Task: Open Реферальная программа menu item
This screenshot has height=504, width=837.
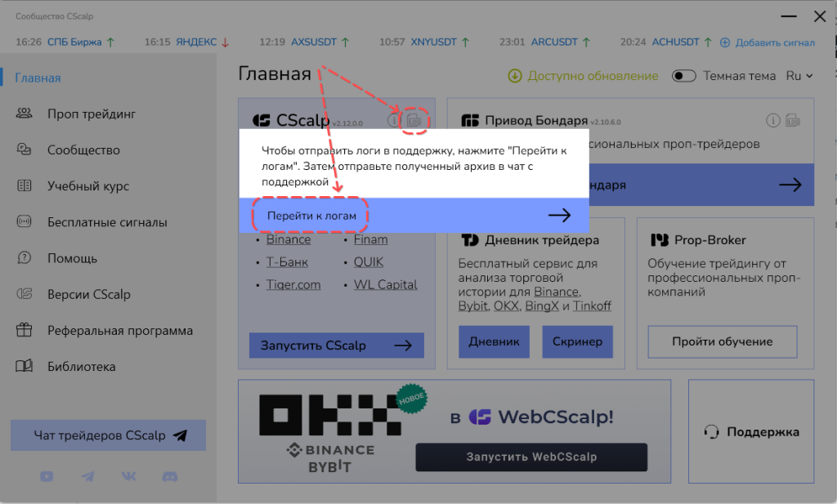Action: click(120, 330)
